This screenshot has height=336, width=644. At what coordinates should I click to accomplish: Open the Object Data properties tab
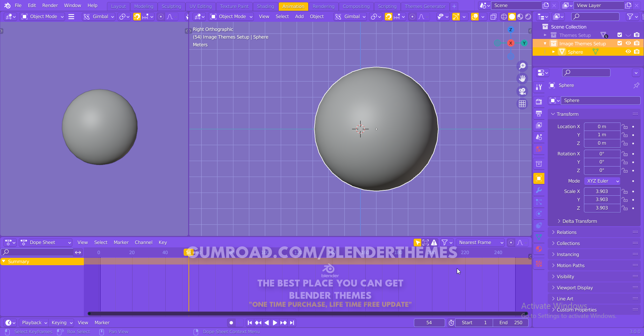539,237
